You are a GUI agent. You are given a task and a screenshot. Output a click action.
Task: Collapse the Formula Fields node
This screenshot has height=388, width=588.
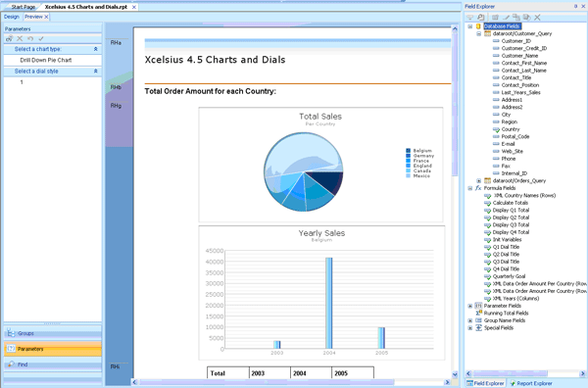click(x=469, y=188)
